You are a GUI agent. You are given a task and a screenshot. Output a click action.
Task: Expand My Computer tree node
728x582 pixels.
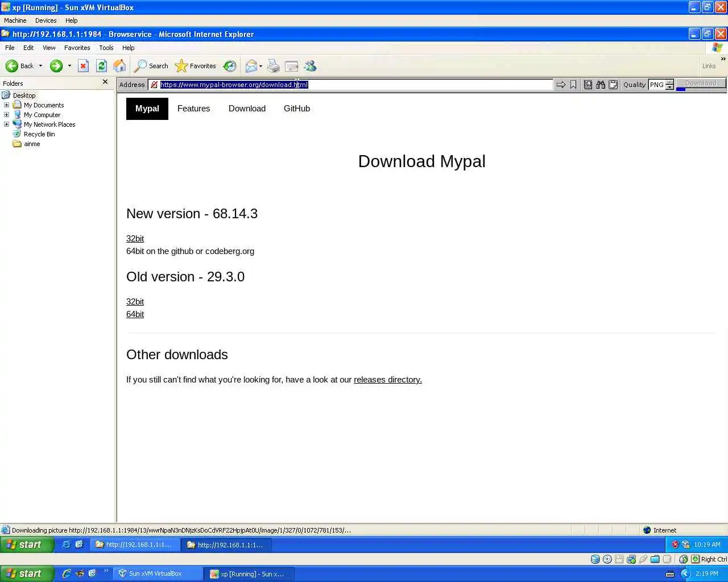pyautogui.click(x=6, y=115)
